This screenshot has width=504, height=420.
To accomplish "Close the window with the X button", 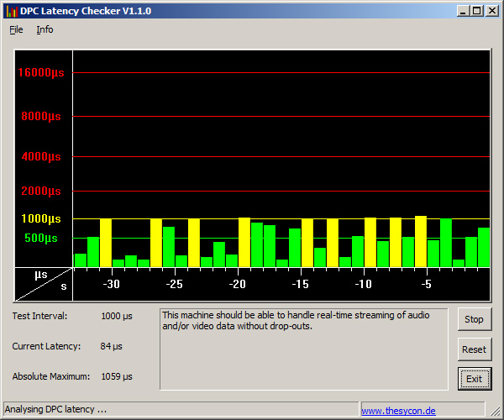I will (x=491, y=10).
